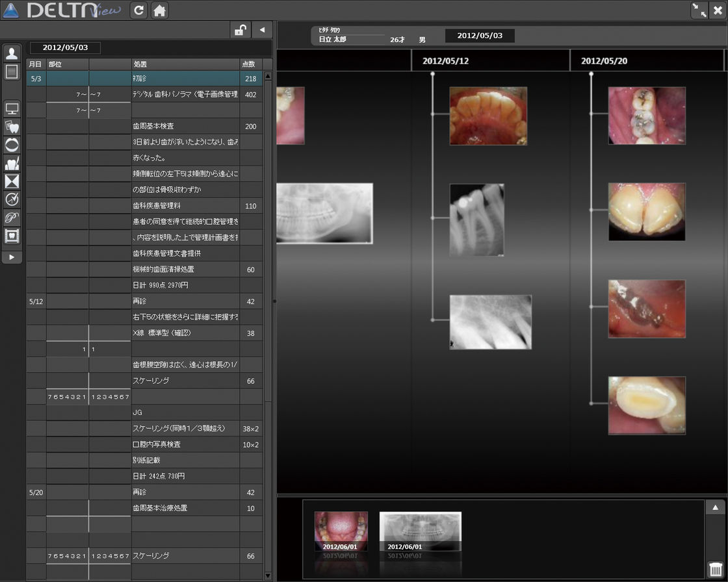The width and height of the screenshot is (728, 582).
Task: Click the top timeline node under 2012/05/12
Action: (433, 74)
